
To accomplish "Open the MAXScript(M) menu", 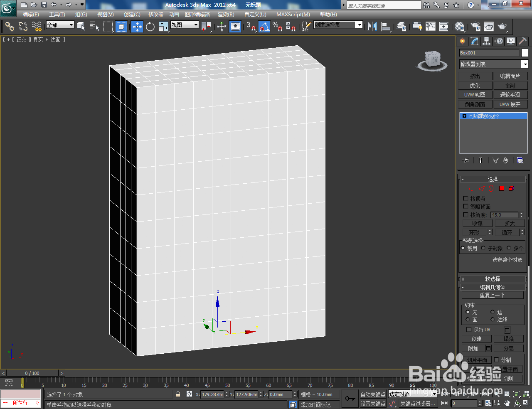I will [293, 15].
